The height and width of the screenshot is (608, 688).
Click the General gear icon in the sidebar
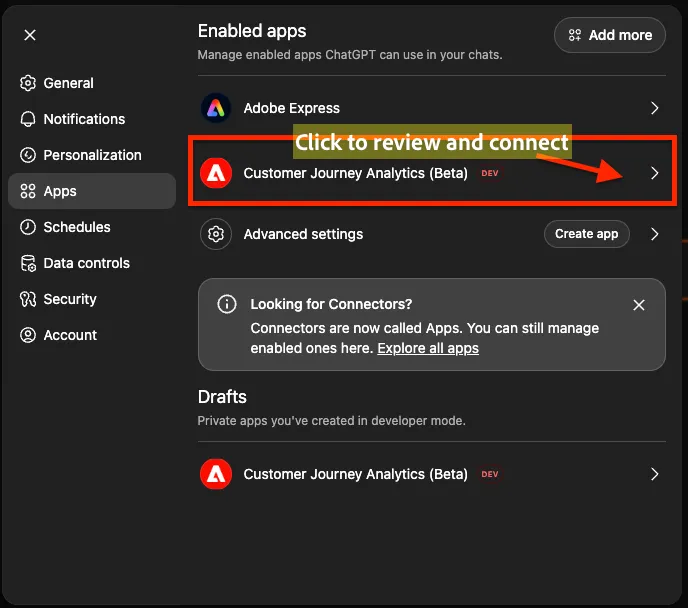(x=28, y=83)
